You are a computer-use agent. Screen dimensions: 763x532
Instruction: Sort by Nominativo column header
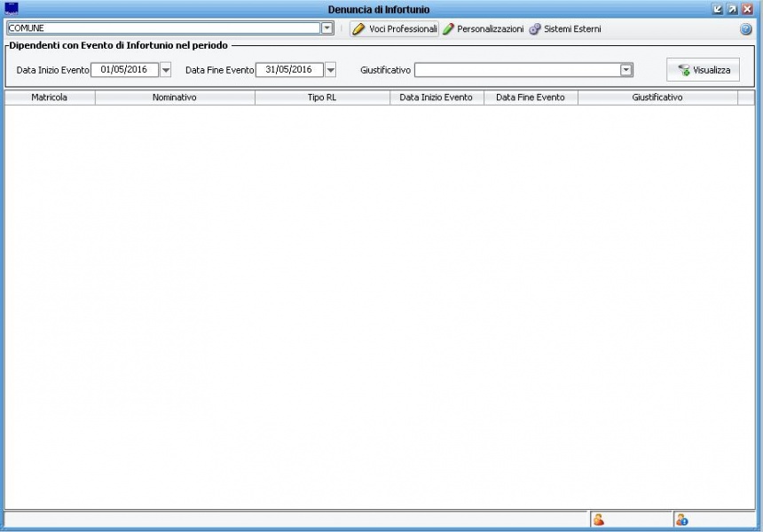[x=175, y=98]
